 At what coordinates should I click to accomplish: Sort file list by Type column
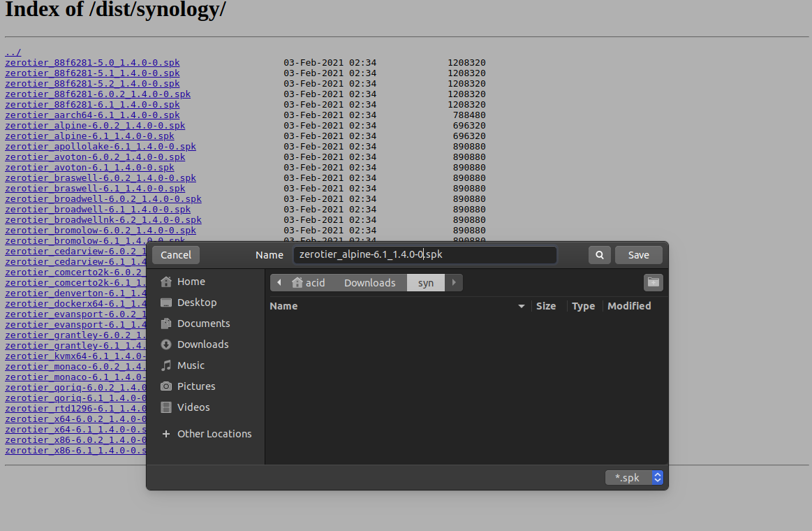coord(583,306)
